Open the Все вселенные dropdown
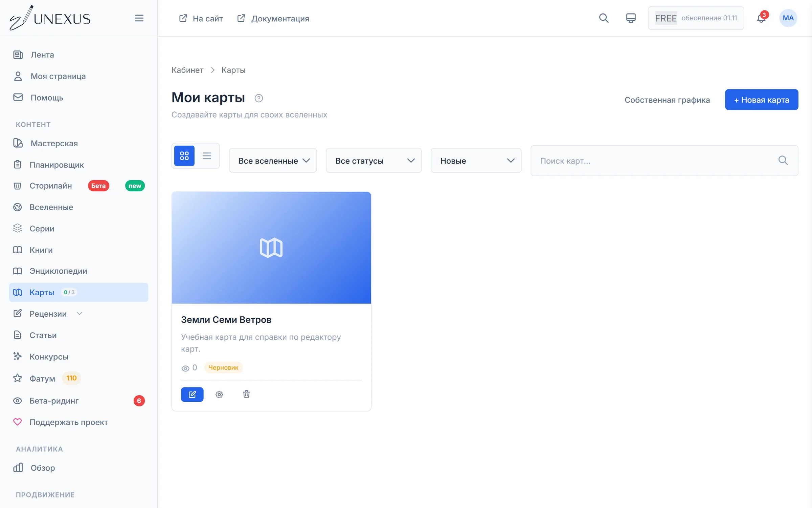The image size is (812, 508). coord(273,161)
